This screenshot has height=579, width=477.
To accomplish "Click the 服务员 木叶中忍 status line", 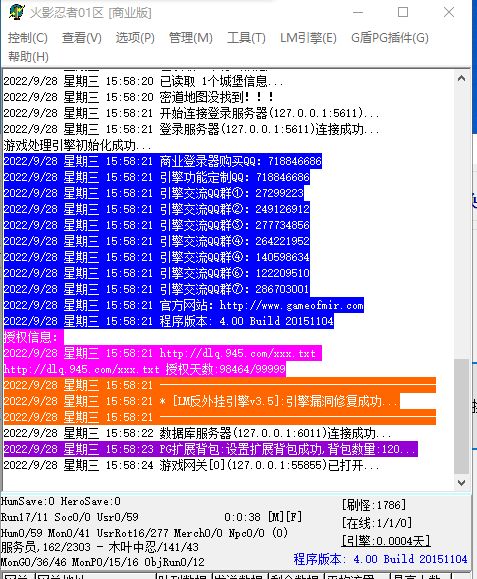I will 100,547.
